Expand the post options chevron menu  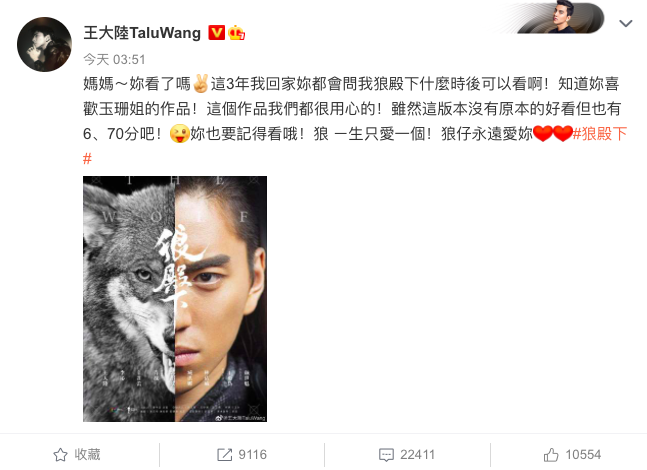[626, 24]
